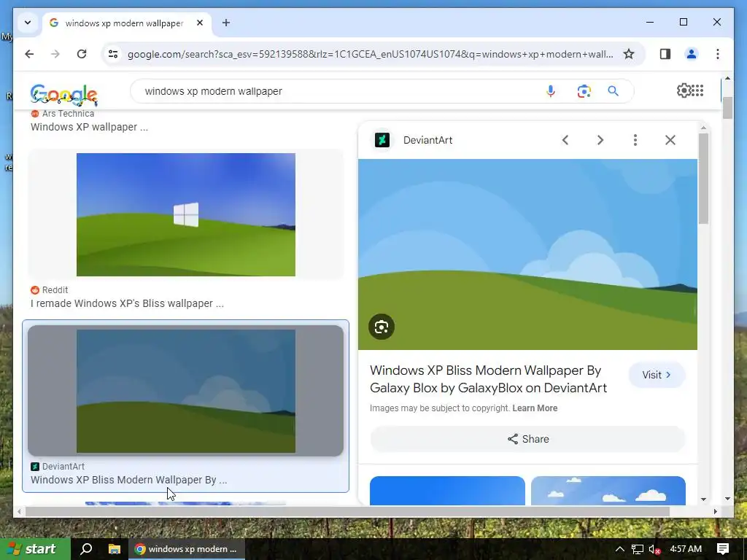
Task: Bookmark this page with the star icon
Action: pos(629,54)
